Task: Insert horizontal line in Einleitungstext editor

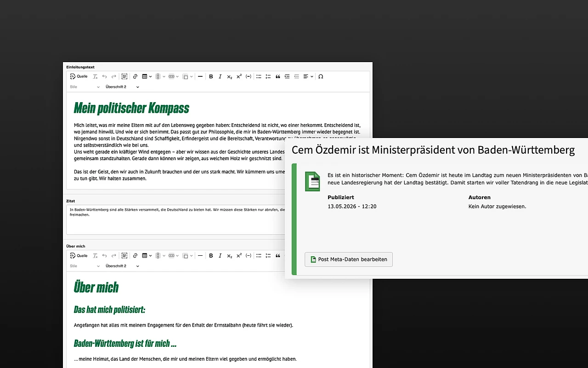Action: pyautogui.click(x=200, y=76)
